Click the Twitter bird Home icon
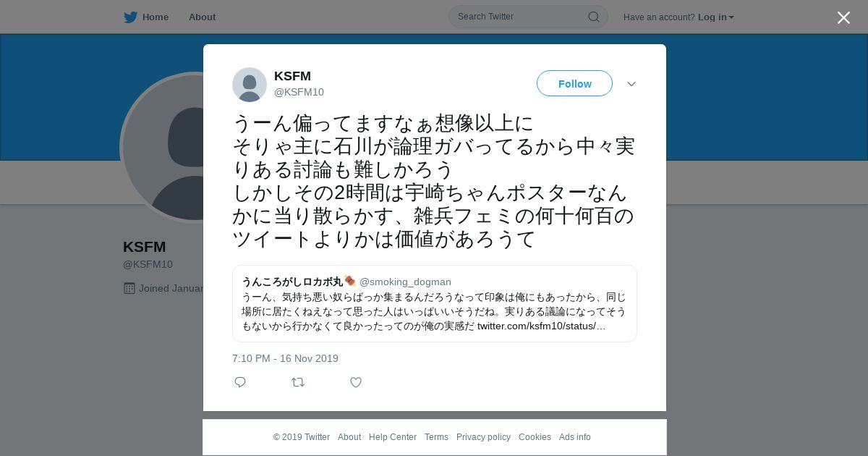 click(130, 17)
